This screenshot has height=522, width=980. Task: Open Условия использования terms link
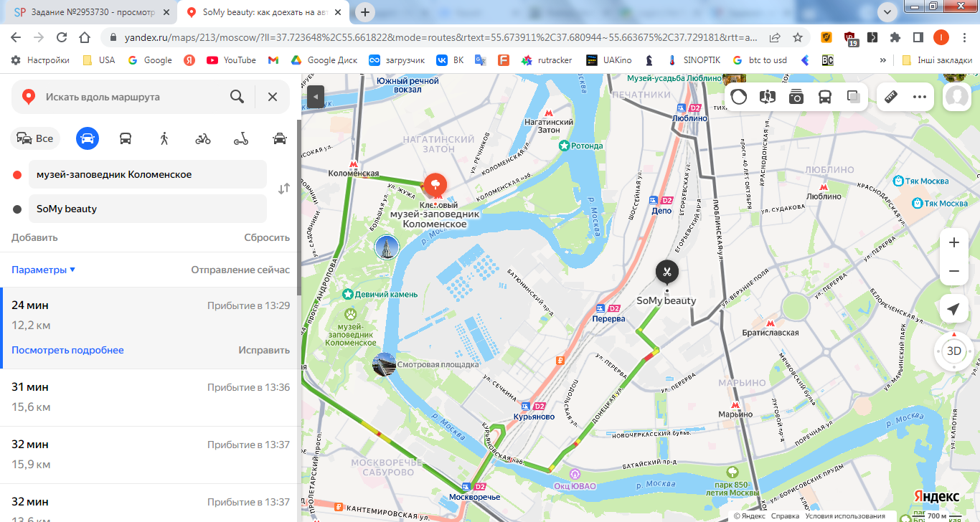(844, 516)
